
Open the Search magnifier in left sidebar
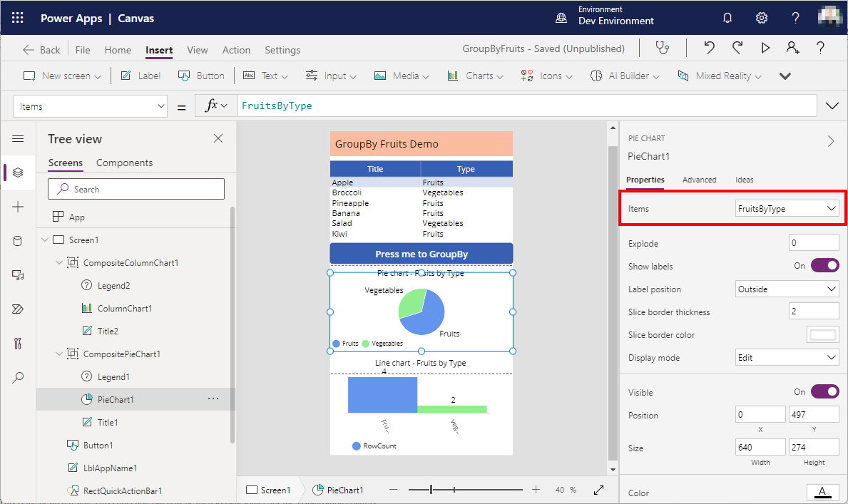19,378
